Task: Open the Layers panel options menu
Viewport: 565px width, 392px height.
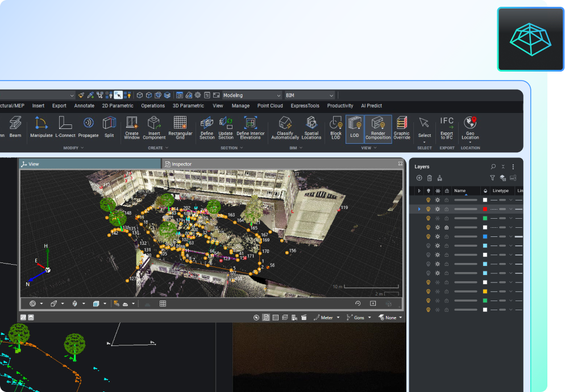Action: (x=512, y=166)
